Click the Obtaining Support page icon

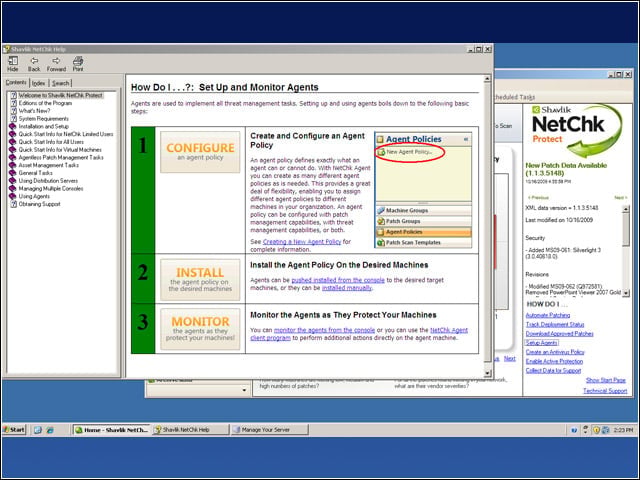tap(13, 204)
